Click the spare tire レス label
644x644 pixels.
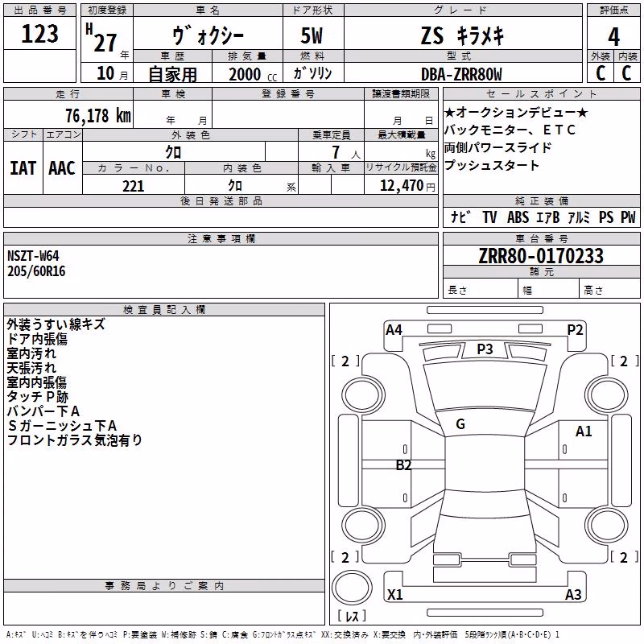pyautogui.click(x=352, y=616)
